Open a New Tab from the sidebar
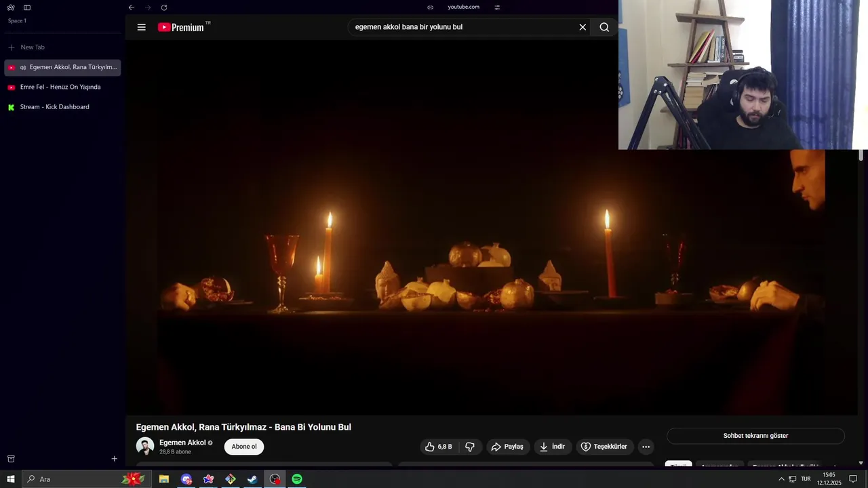This screenshot has width=868, height=488. click(62, 47)
